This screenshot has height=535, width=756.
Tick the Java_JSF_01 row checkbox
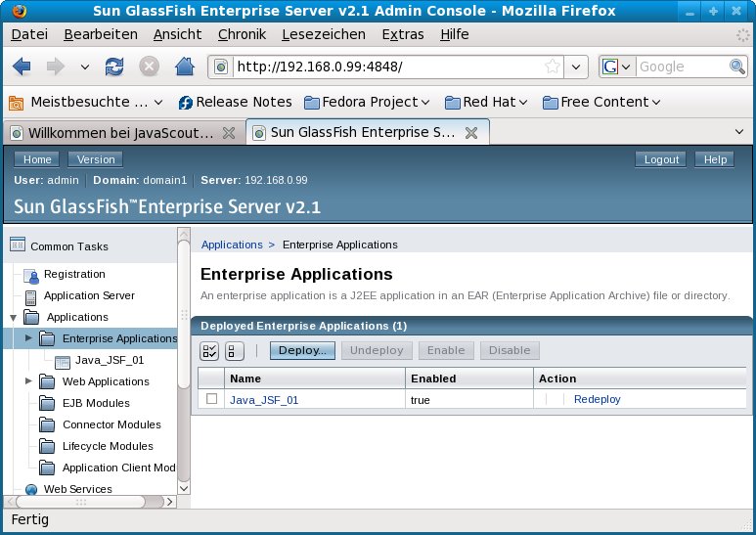click(211, 399)
